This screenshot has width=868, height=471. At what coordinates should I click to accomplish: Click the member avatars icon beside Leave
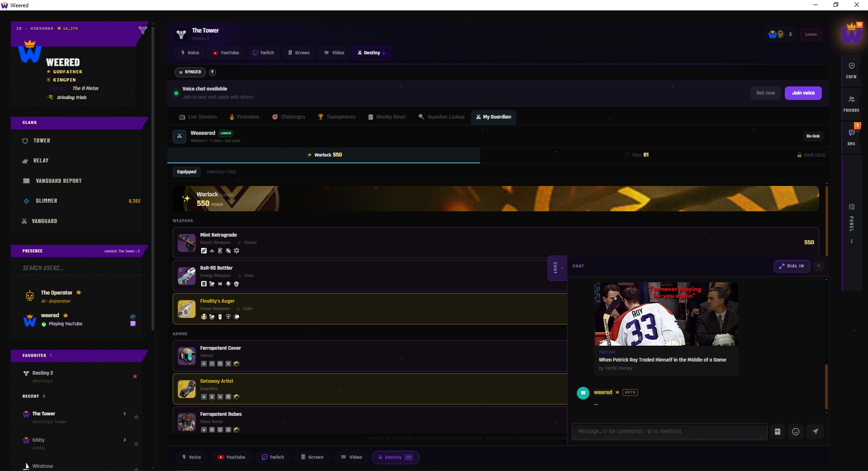click(776, 34)
